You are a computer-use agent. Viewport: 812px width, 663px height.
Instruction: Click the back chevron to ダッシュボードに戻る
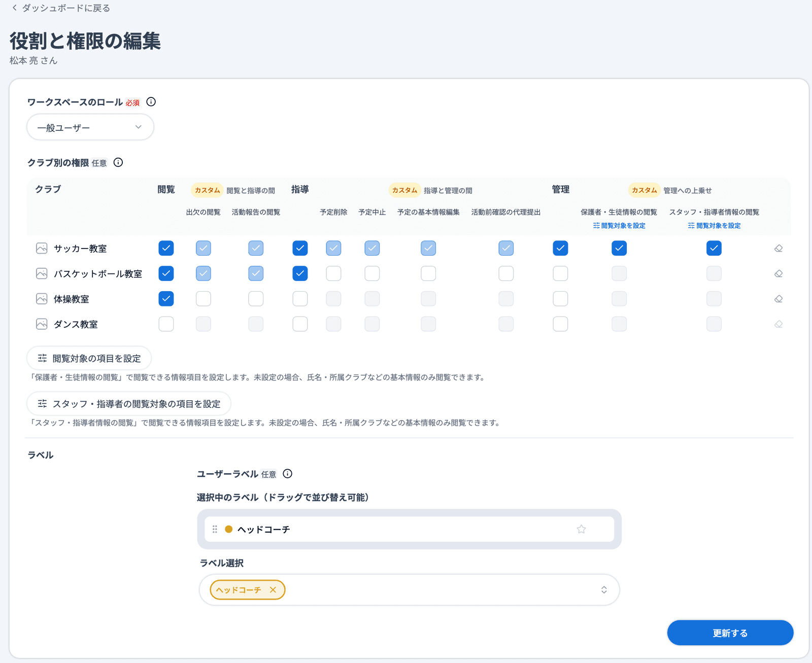point(14,8)
